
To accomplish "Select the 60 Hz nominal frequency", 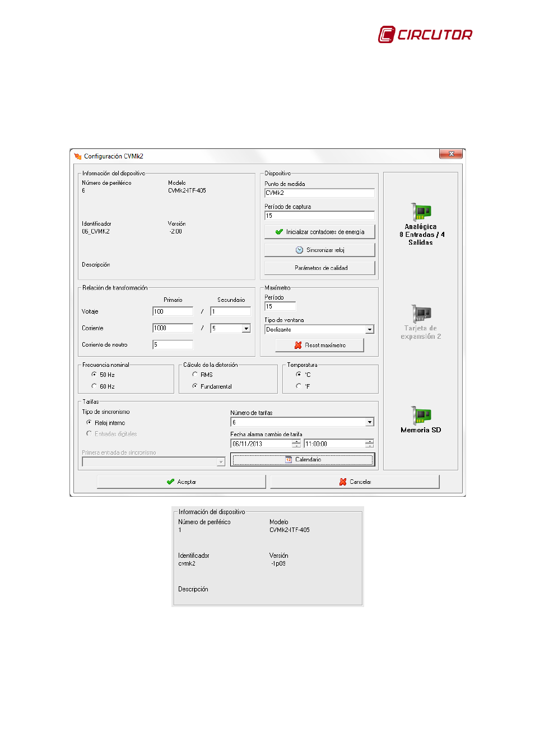I will (94, 386).
